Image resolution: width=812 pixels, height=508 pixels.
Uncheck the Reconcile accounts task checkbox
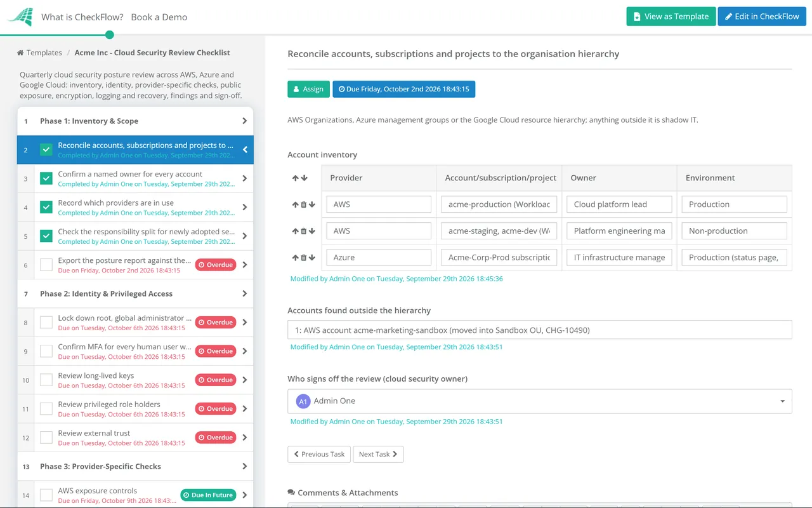tap(46, 150)
